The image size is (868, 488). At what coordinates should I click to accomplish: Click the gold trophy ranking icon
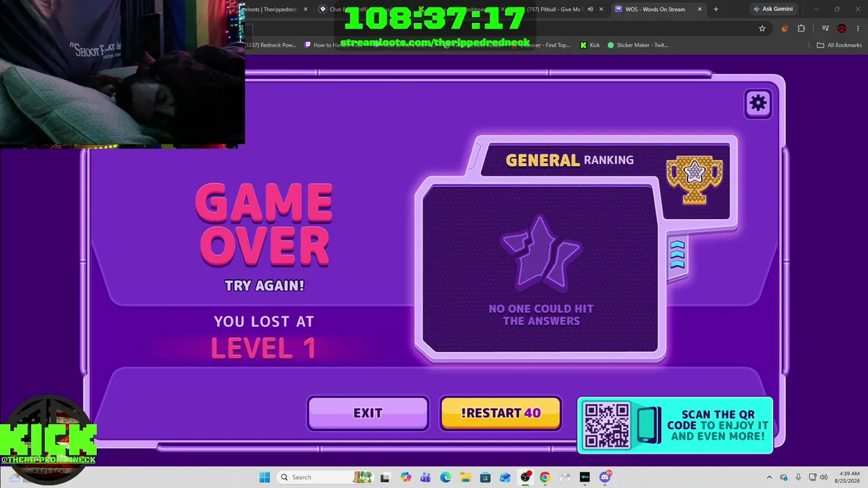click(694, 180)
